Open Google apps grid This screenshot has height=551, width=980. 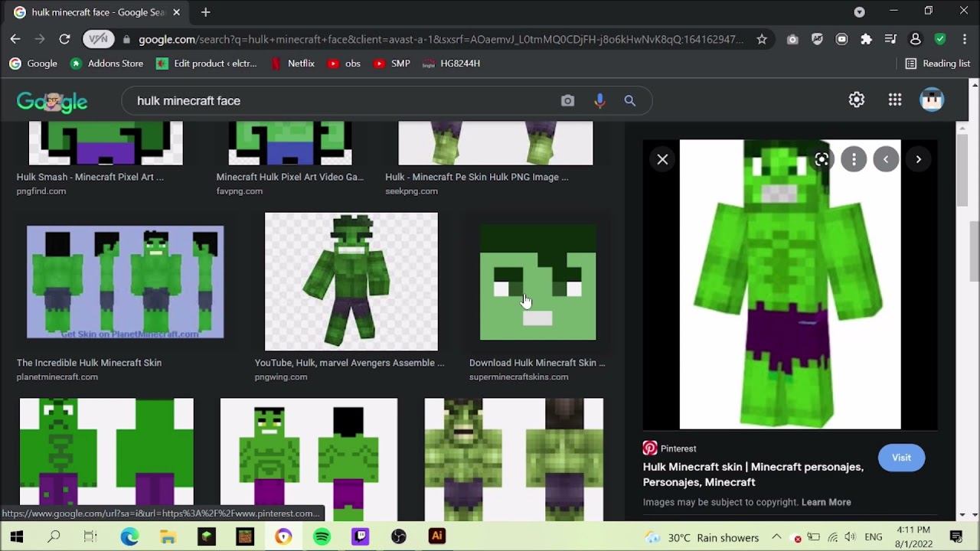pyautogui.click(x=895, y=99)
